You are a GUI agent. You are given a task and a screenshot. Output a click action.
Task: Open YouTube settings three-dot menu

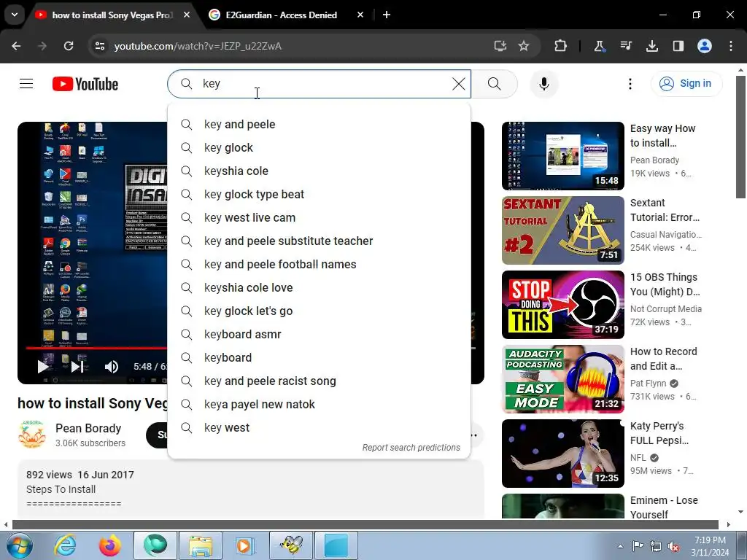(630, 84)
